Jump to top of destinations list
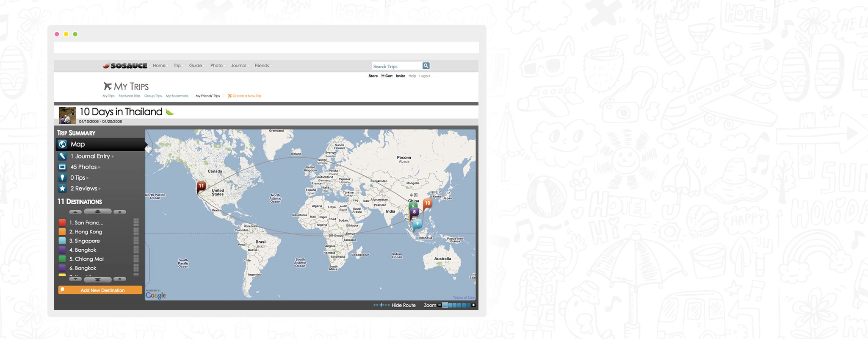 point(120,212)
